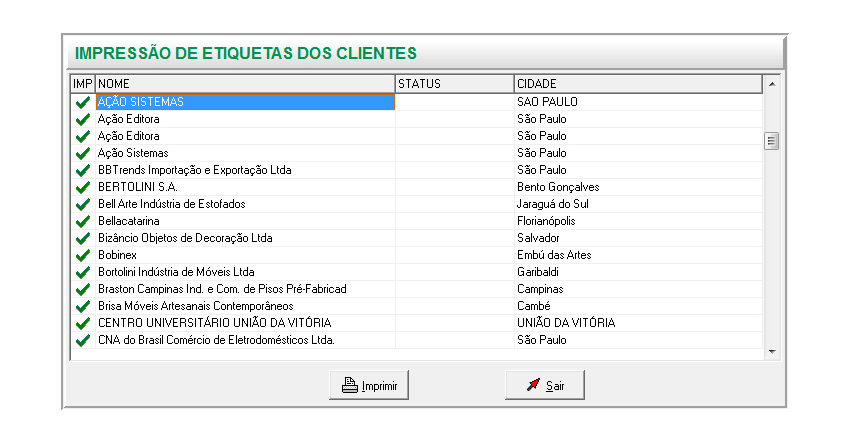Click the Imprimir button

point(369,385)
